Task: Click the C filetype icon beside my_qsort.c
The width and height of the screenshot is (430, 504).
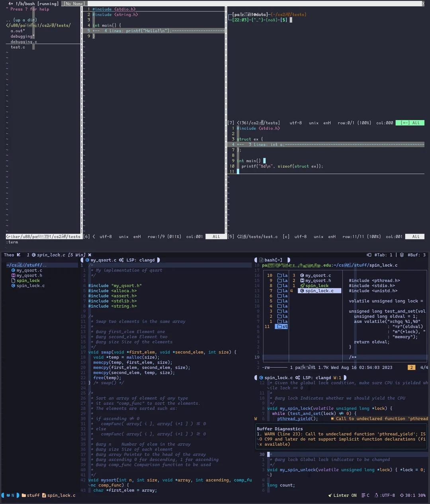Action: point(13,270)
